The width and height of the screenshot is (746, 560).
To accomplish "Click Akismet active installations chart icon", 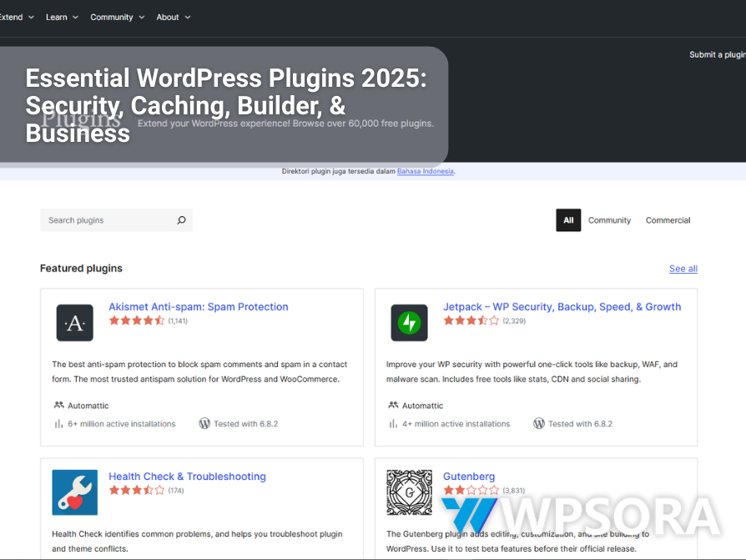I will point(58,424).
